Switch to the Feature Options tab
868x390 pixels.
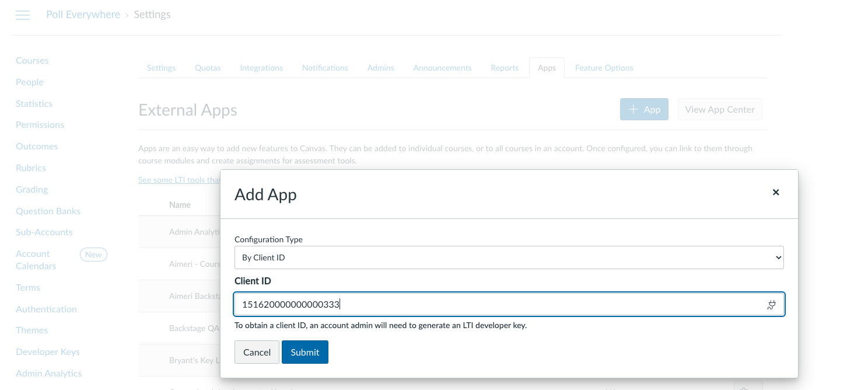[604, 68]
